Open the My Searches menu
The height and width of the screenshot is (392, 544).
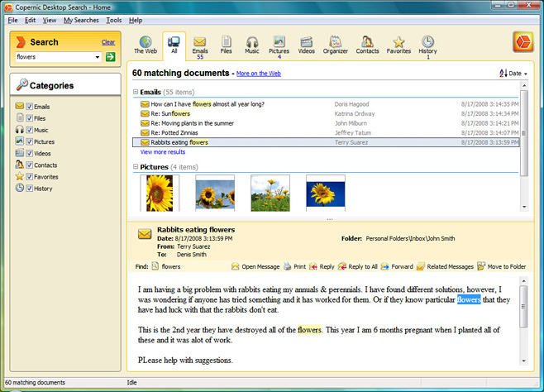pos(80,20)
